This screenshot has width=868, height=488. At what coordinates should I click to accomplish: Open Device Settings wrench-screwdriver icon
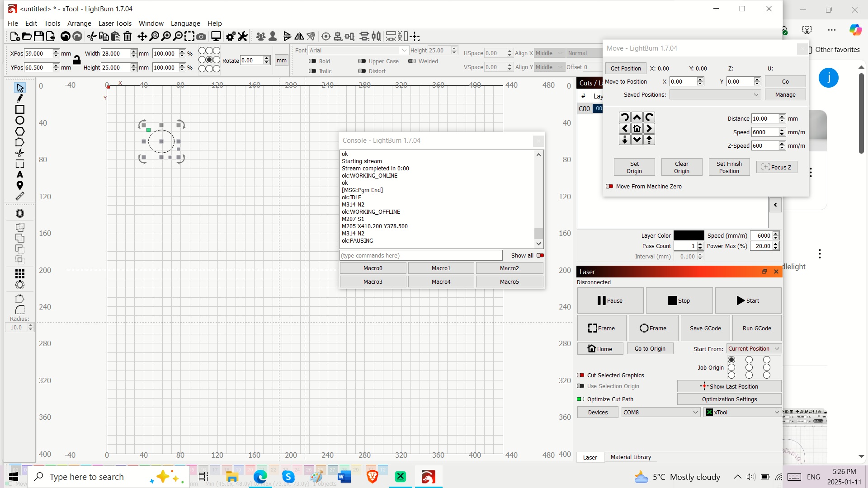[x=243, y=37]
